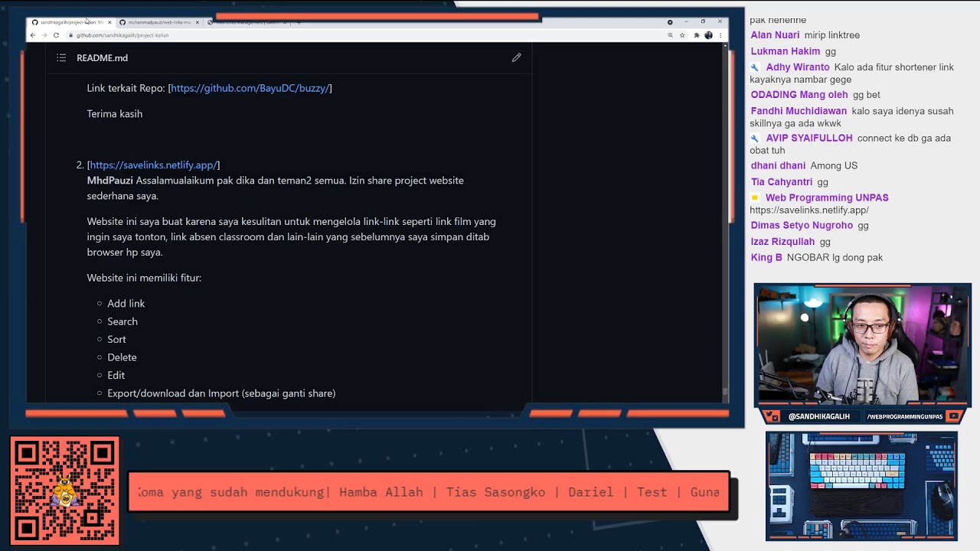Click the Sort list item
This screenshot has height=551, width=980.
116,339
